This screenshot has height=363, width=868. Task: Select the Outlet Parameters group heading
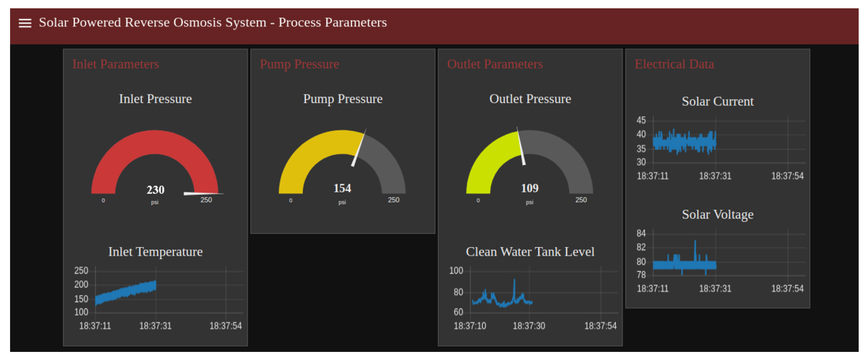[x=495, y=64]
